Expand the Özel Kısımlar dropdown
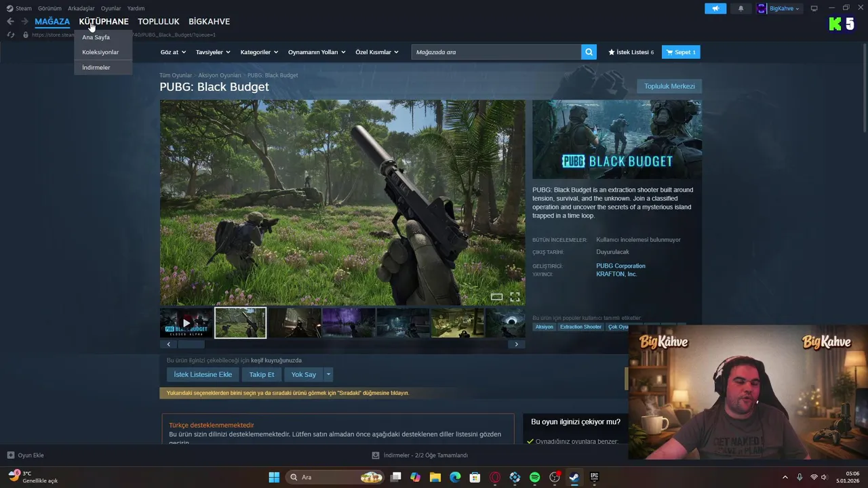 pos(377,52)
